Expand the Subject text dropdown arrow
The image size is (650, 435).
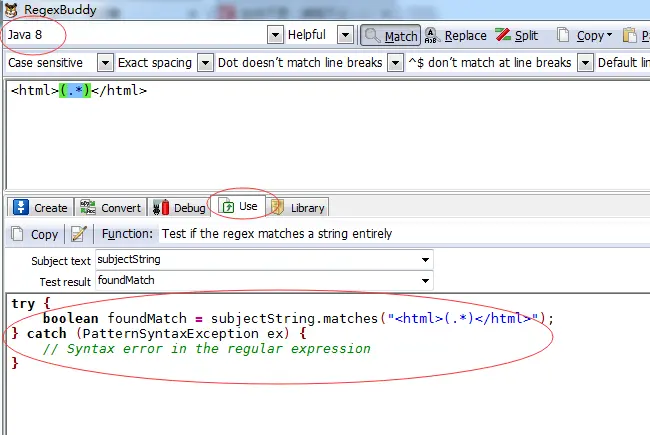[x=425, y=260]
